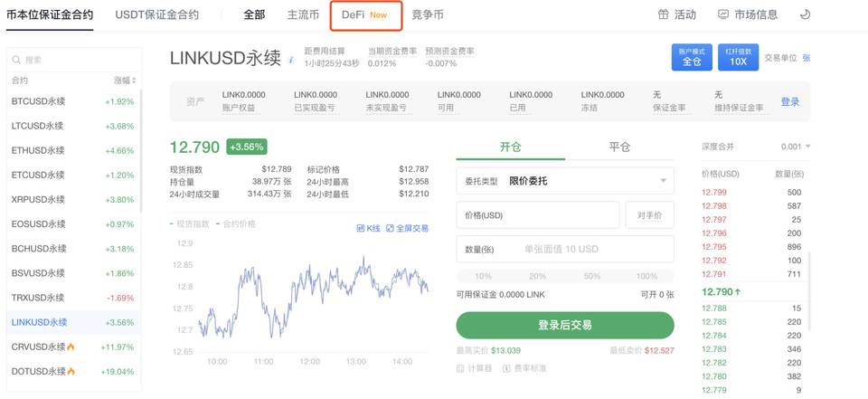The width and height of the screenshot is (868, 399).
Task: Click the 预测资金费率 label
Action: tap(450, 51)
